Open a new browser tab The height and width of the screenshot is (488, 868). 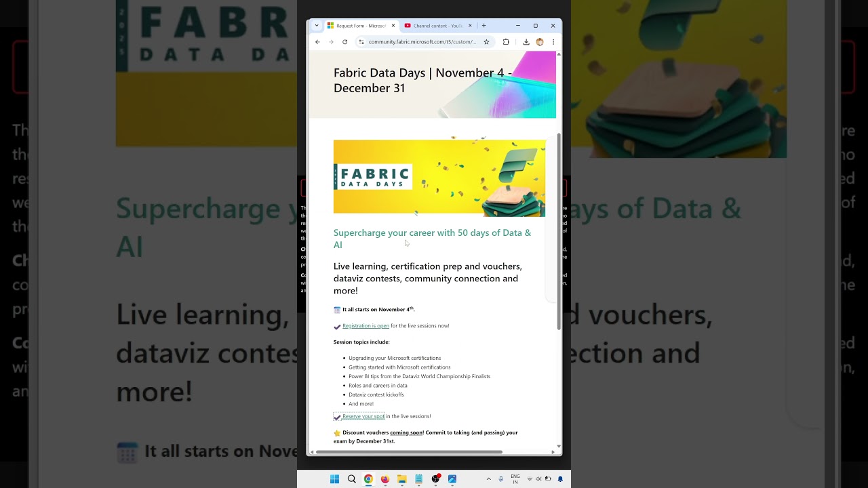tap(484, 26)
